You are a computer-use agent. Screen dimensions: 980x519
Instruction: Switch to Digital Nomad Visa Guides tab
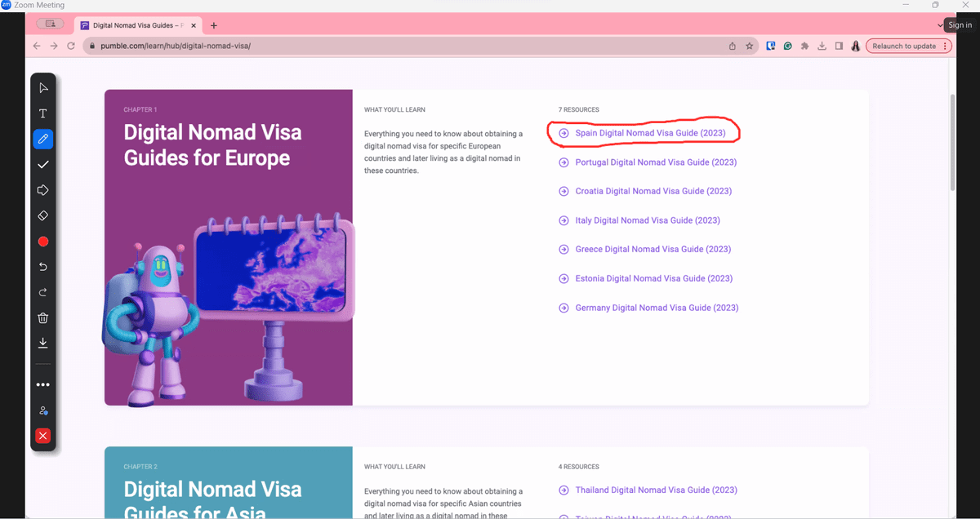(x=136, y=25)
